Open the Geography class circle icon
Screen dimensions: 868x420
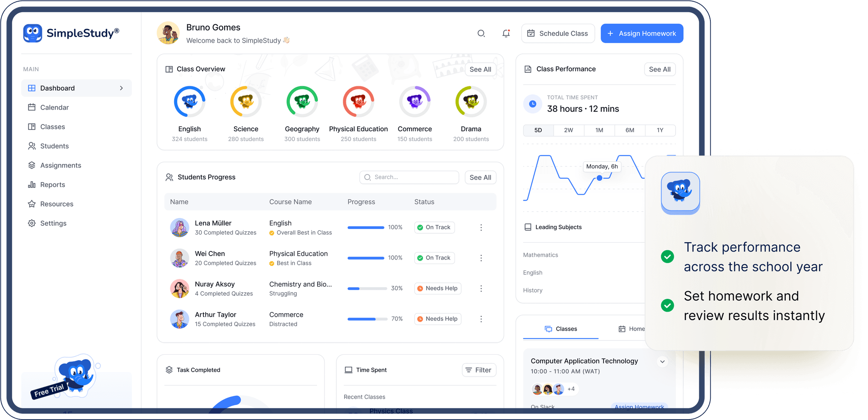[302, 102]
